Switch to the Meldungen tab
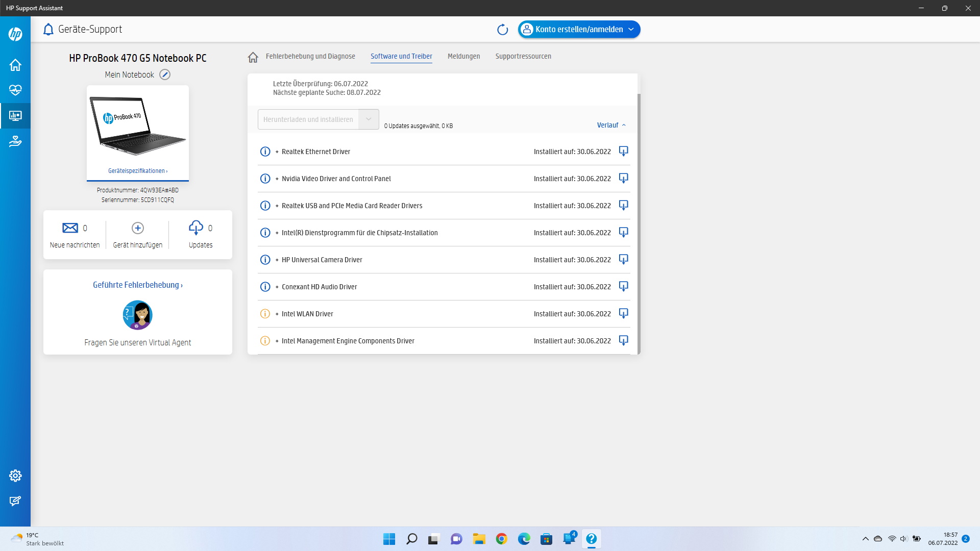This screenshot has width=980, height=551. [463, 56]
